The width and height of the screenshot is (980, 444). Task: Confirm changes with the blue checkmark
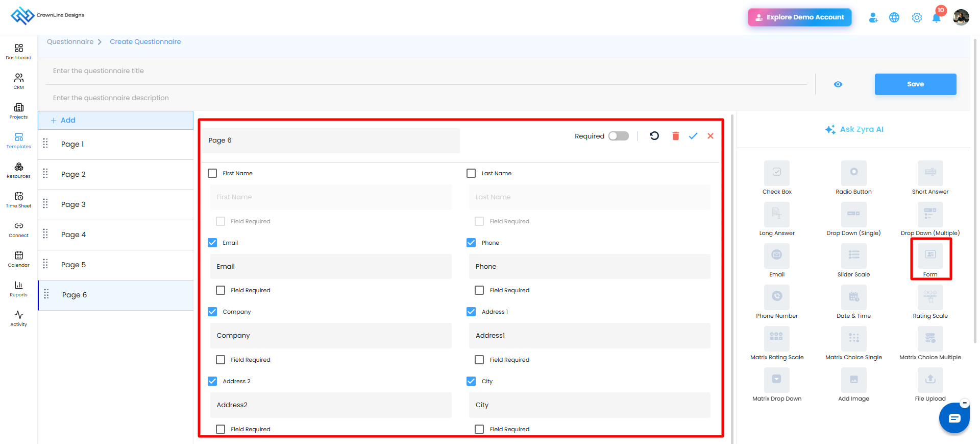point(693,136)
